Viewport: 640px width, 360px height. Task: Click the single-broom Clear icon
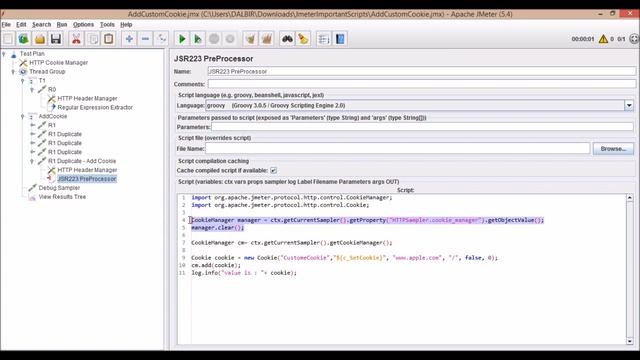[x=250, y=39]
